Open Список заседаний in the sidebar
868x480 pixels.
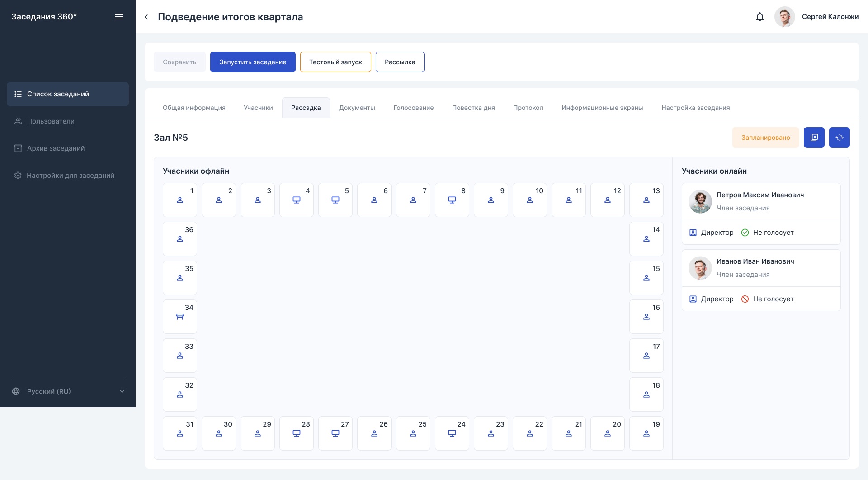(x=68, y=94)
